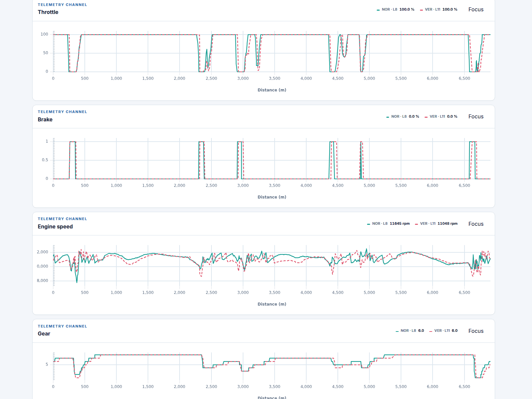Toggle NOR L8 legend in Gear panel

click(x=410, y=331)
